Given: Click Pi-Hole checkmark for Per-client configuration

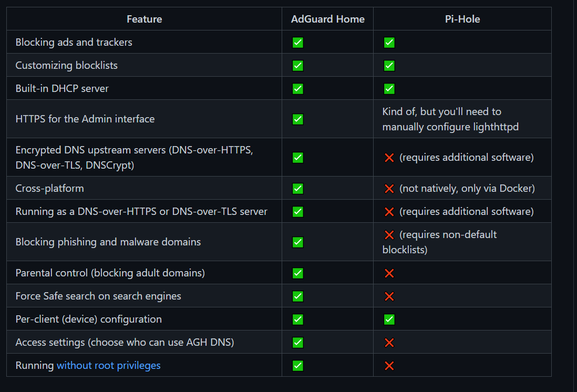Looking at the screenshot, I should pos(389,319).
